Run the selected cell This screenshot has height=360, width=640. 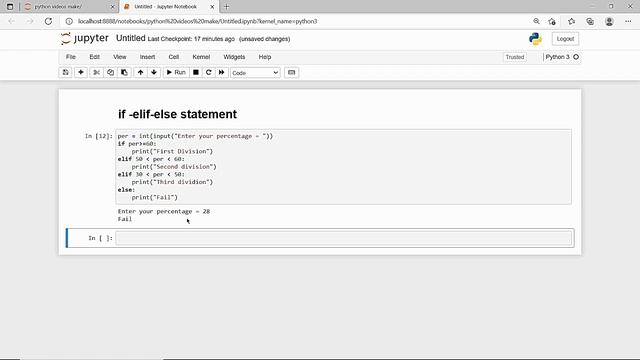[x=176, y=72]
